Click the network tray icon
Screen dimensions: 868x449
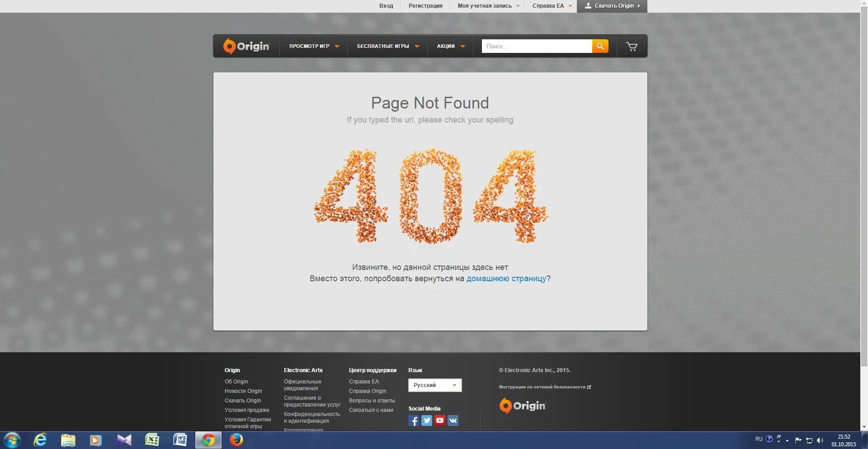tap(809, 440)
